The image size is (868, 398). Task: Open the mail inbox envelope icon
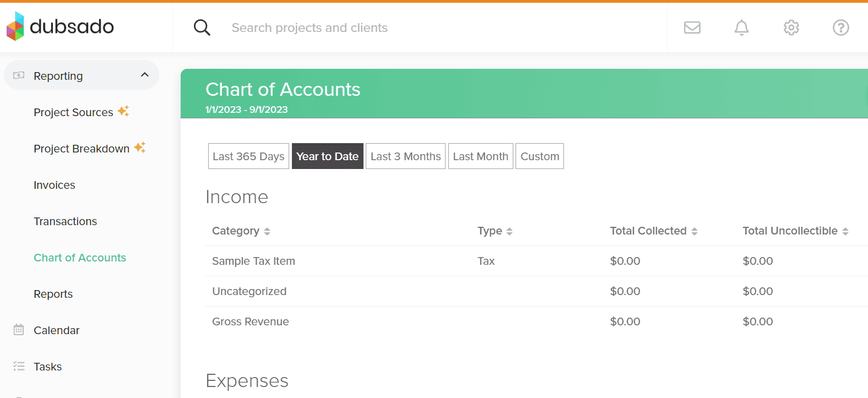click(x=692, y=28)
